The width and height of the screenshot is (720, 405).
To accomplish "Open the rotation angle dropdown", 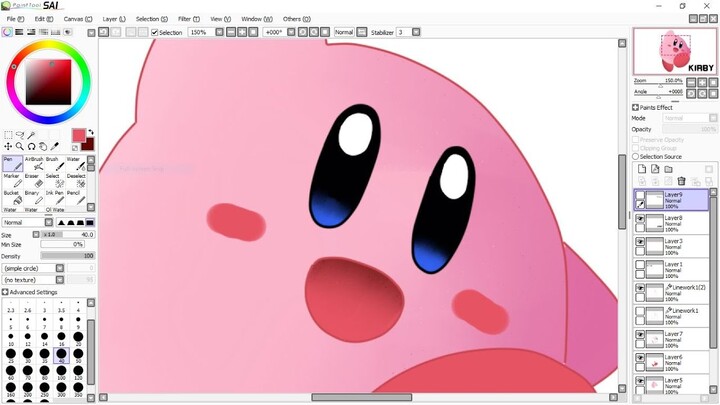I will click(291, 32).
